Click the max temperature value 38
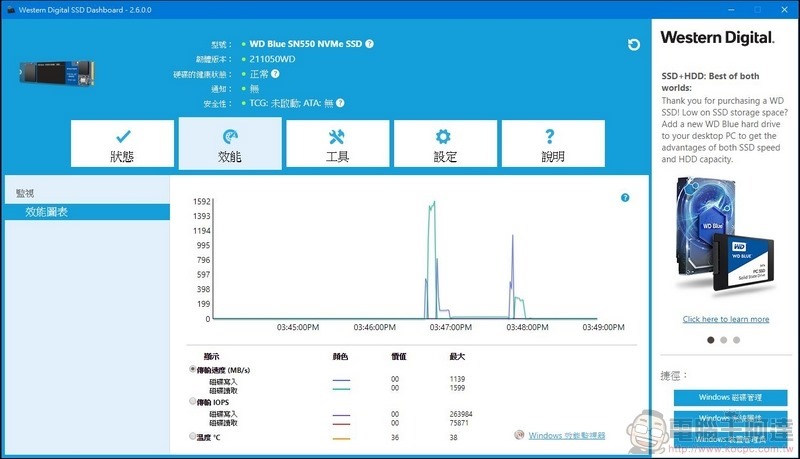The width and height of the screenshot is (800, 459). [454, 438]
